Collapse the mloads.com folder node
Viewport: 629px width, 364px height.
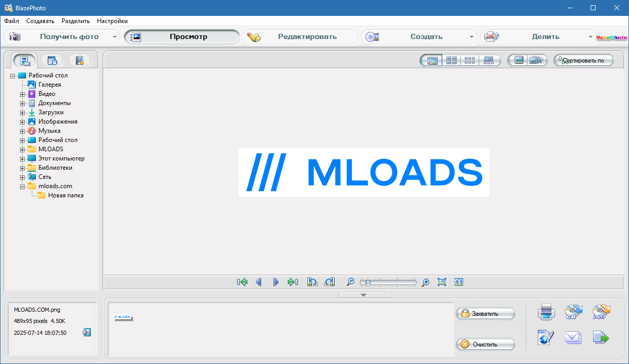(x=23, y=186)
